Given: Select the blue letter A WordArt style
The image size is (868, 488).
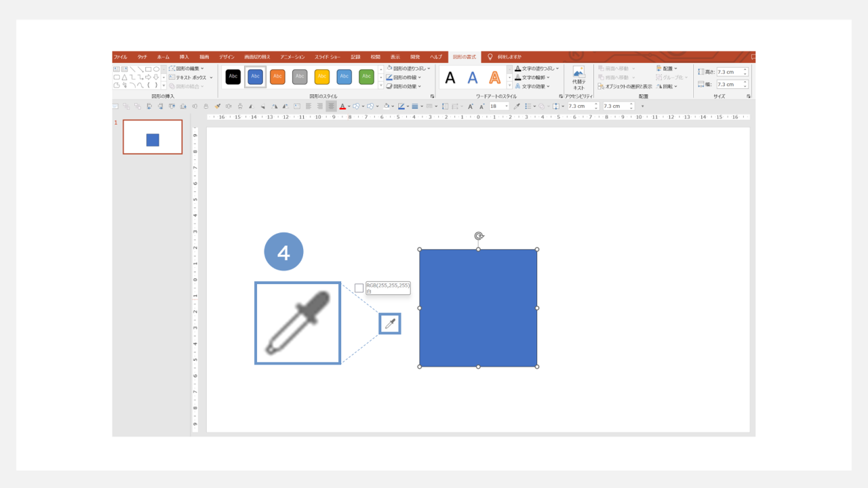Looking at the screenshot, I should click(473, 78).
